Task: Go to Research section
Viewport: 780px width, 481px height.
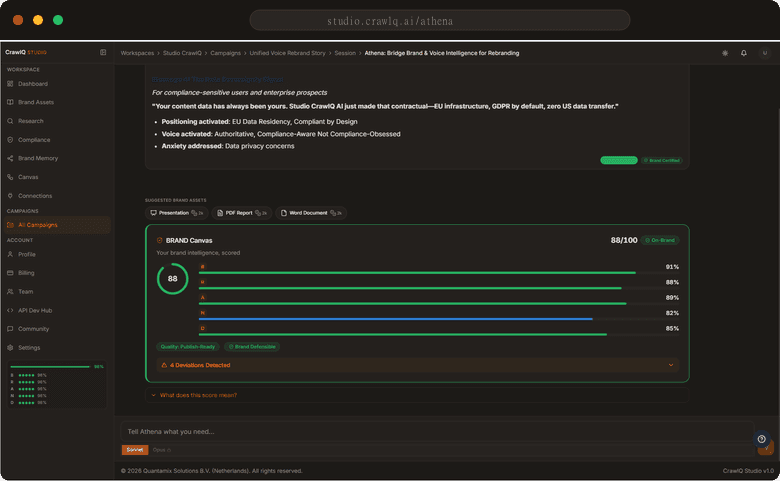Action: pyautogui.click(x=30, y=121)
